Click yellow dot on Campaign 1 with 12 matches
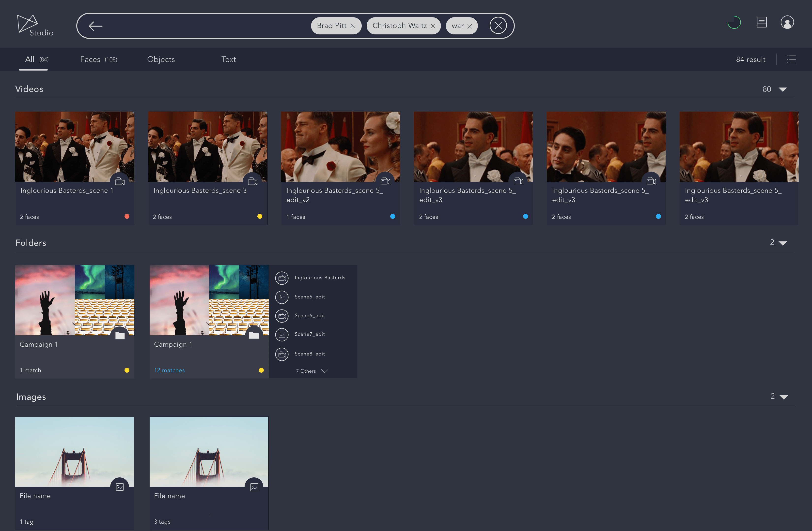Screen dimensions: 812x531 click(261, 370)
